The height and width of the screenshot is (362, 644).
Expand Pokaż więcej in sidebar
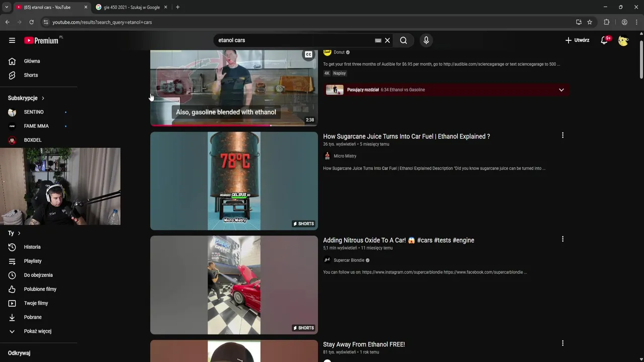[38, 332]
